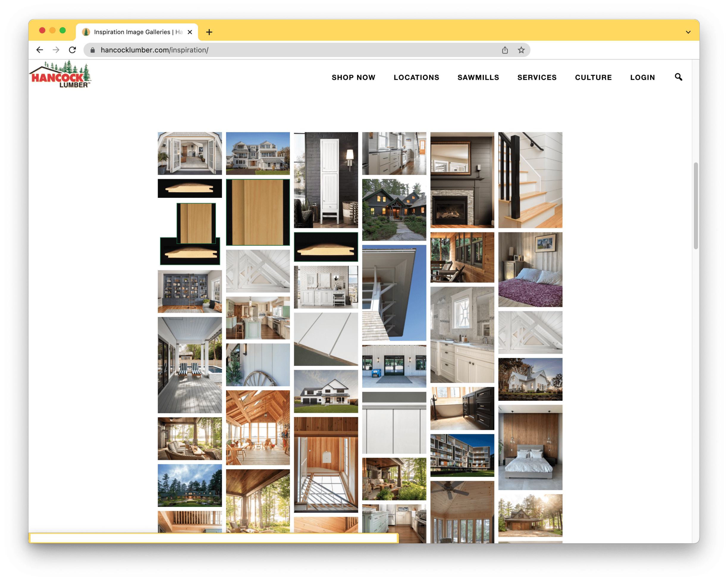Open the white double vanity bathroom photo
728x581 pixels.
[x=326, y=287]
